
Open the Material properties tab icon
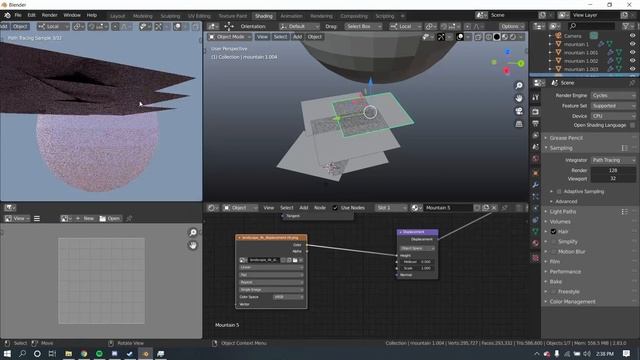[x=536, y=243]
